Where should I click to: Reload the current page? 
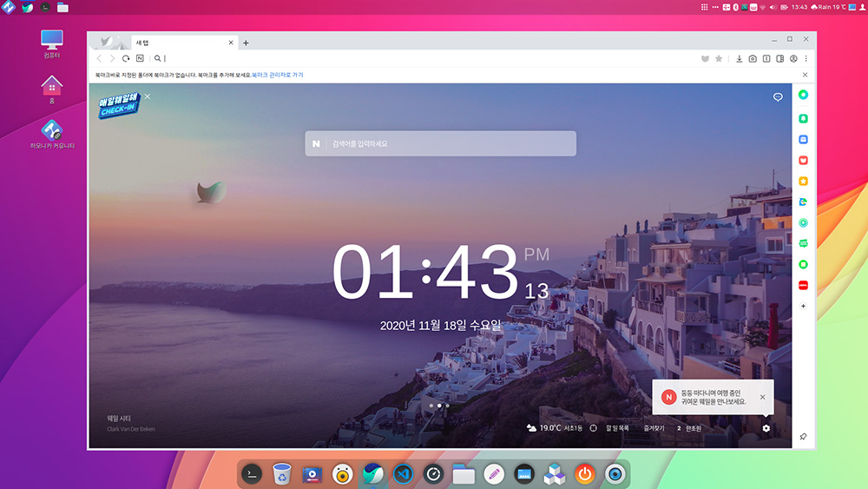pyautogui.click(x=126, y=58)
